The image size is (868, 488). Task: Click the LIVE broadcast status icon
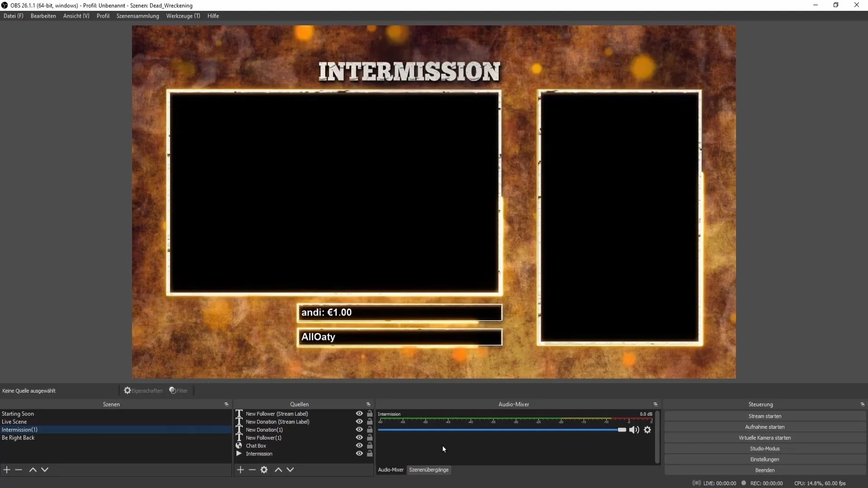tap(697, 483)
